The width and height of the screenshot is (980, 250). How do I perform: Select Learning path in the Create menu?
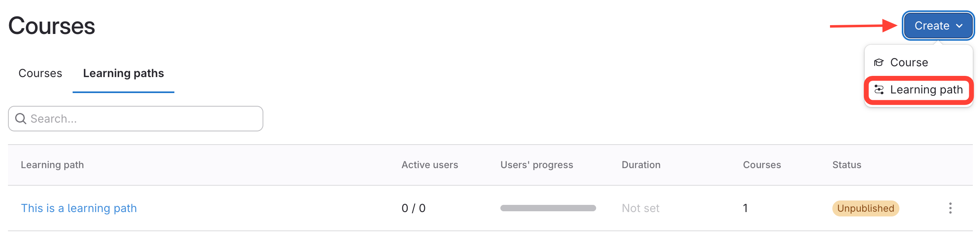point(926,90)
